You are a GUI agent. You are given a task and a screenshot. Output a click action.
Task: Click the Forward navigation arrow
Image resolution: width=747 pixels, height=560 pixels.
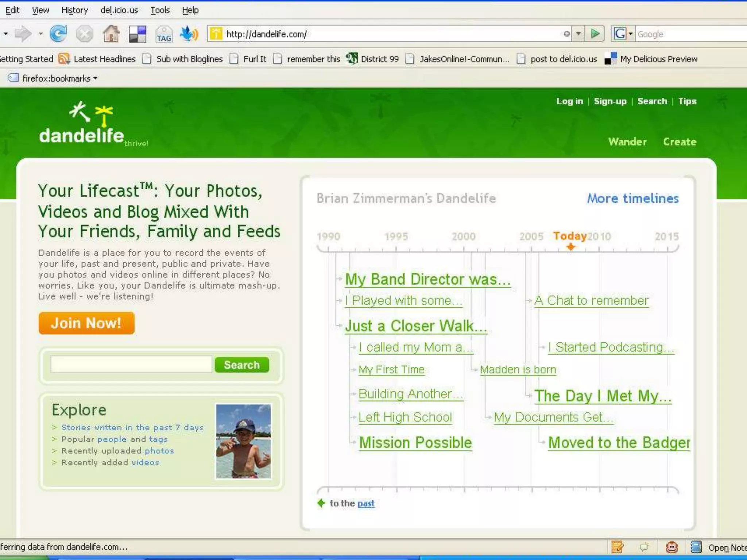coord(23,34)
